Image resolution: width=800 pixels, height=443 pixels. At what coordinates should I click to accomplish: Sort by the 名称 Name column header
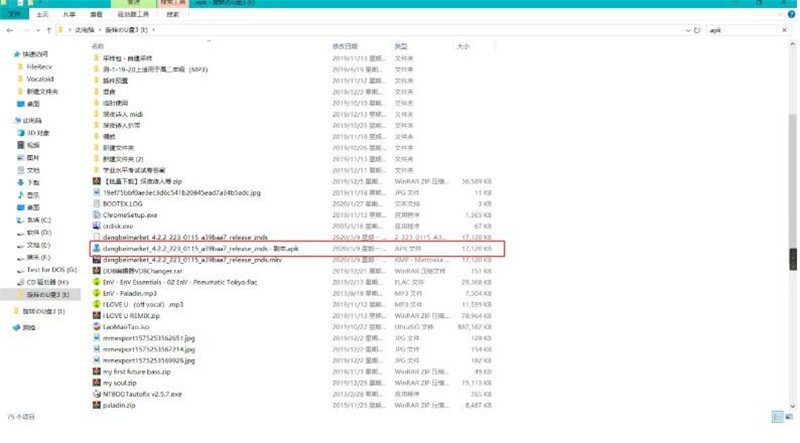[97, 46]
